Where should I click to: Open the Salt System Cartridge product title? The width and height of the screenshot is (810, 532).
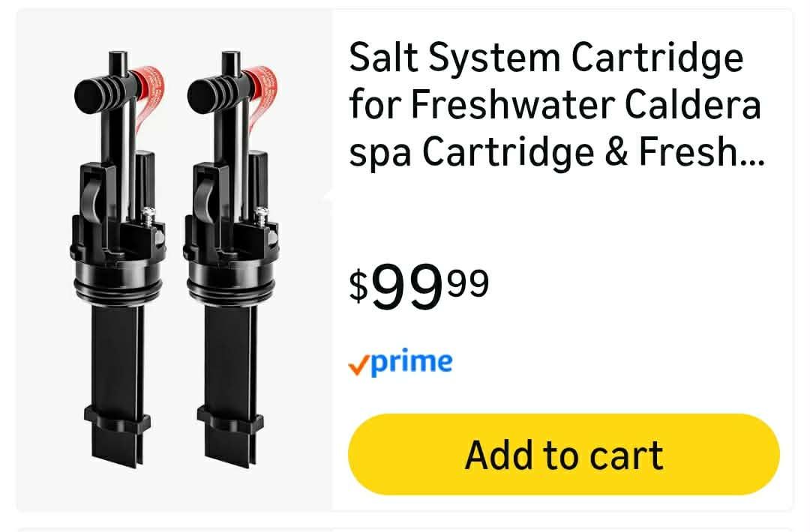point(556,105)
